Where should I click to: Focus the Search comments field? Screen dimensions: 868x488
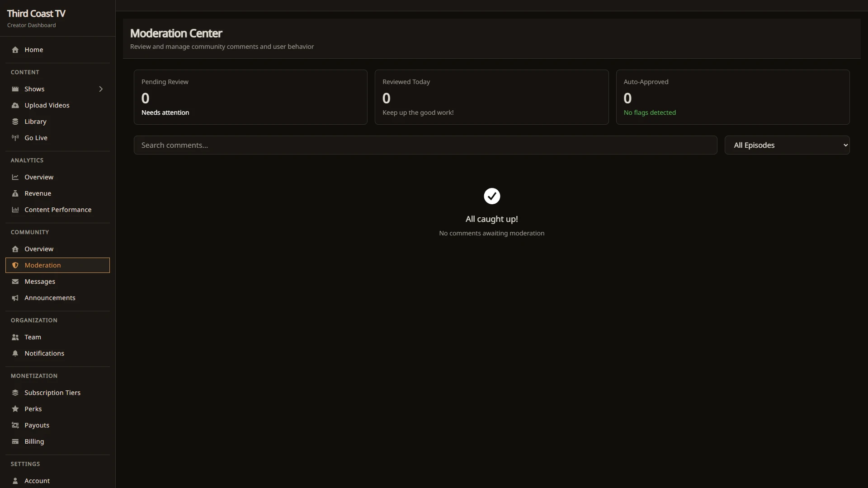(425, 145)
